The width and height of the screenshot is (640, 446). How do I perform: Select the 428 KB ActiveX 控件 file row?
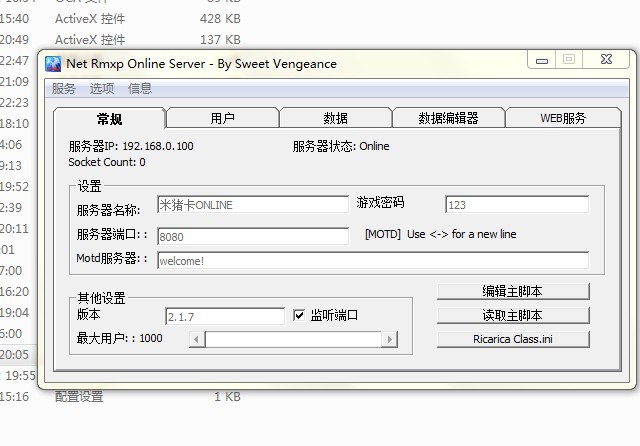(120, 19)
